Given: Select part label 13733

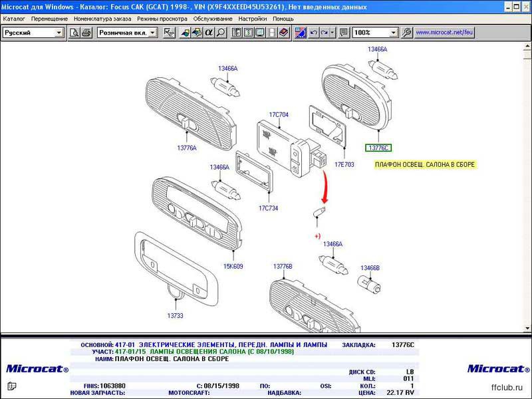Looking at the screenshot, I should [175, 315].
